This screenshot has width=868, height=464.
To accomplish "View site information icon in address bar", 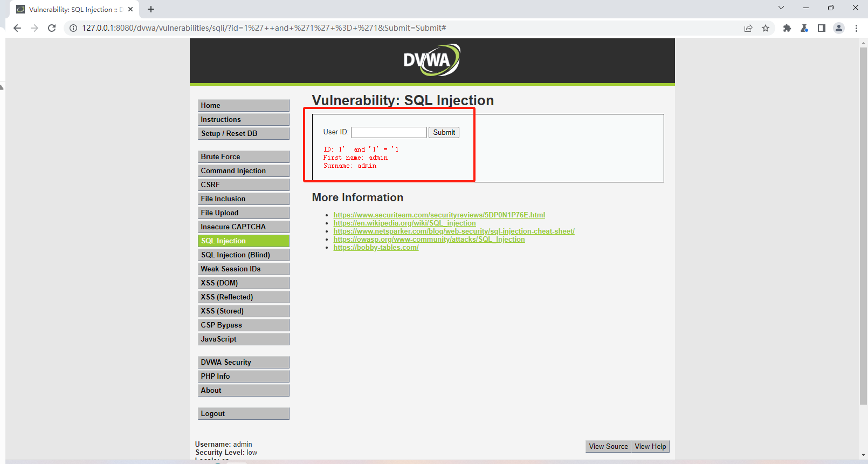I will click(73, 28).
